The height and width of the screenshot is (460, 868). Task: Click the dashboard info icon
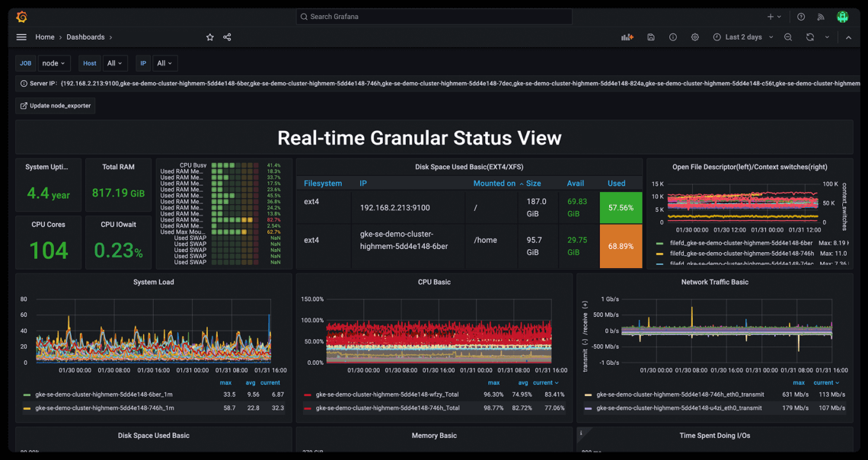(673, 37)
